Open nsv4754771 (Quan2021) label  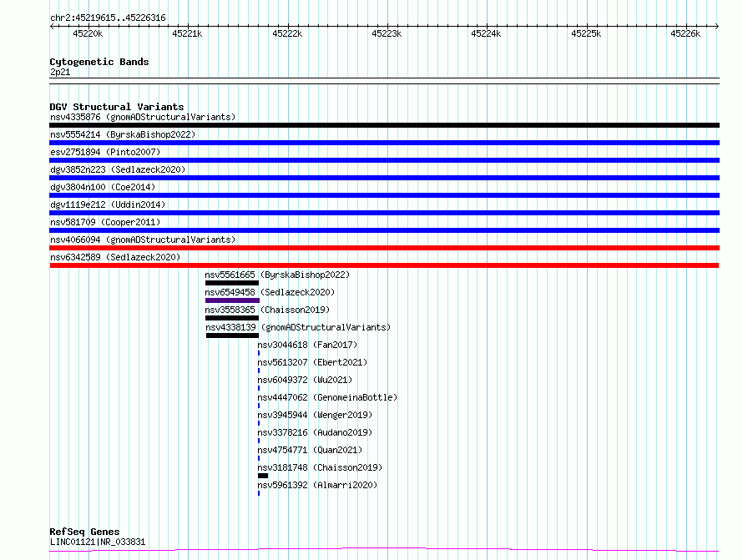[310, 450]
